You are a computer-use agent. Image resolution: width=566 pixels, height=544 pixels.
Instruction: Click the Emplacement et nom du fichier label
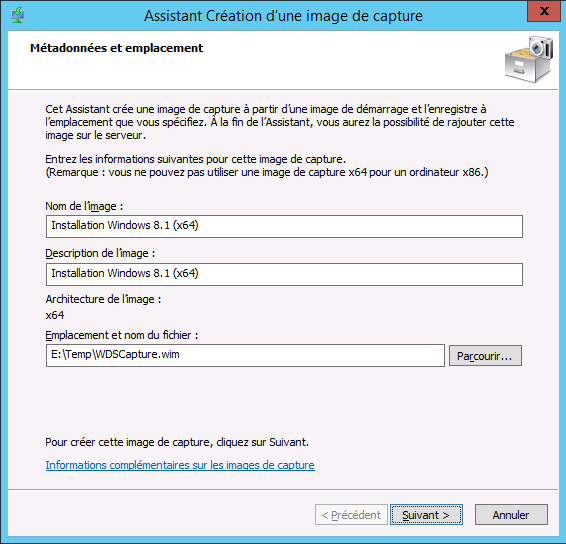(122, 335)
